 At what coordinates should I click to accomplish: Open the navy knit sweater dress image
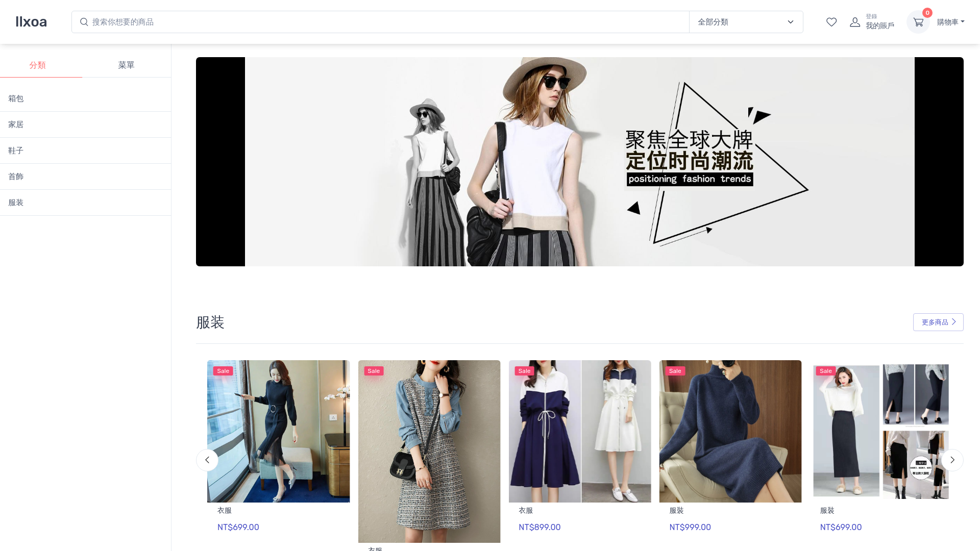pyautogui.click(x=730, y=431)
